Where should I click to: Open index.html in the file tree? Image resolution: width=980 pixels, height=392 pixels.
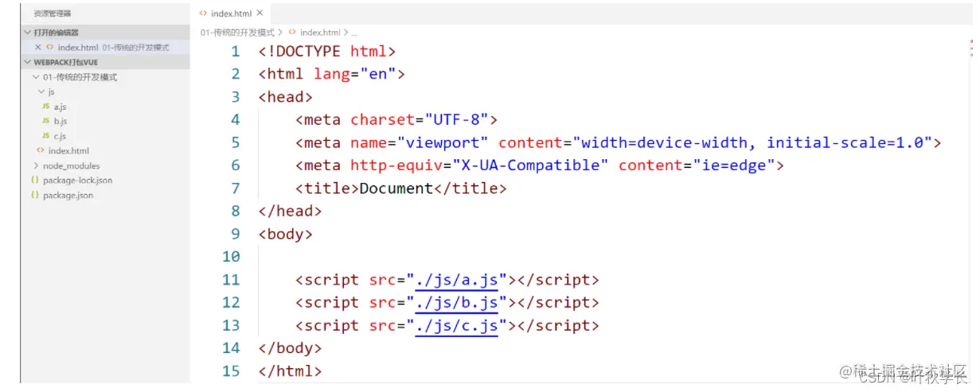pyautogui.click(x=68, y=150)
